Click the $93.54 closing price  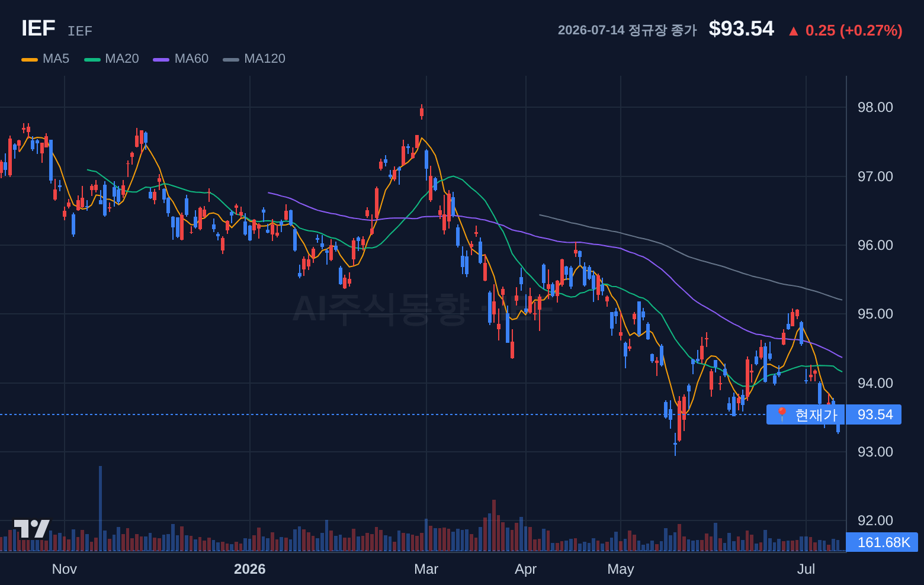point(742,29)
